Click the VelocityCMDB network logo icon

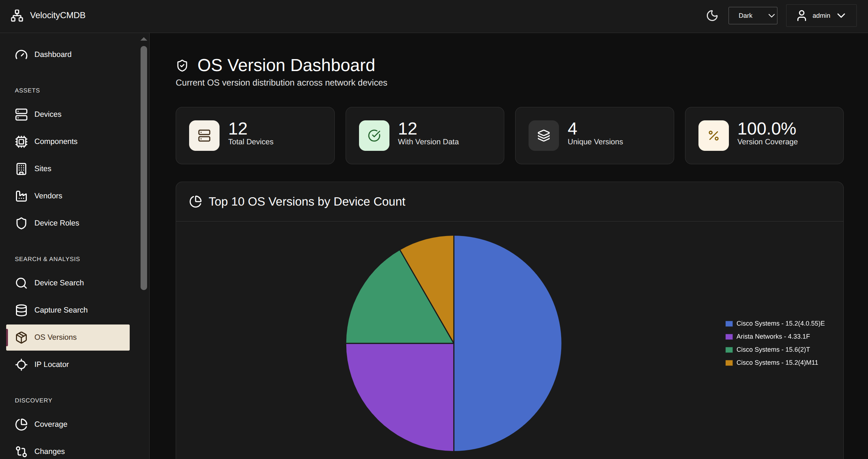coord(17,16)
